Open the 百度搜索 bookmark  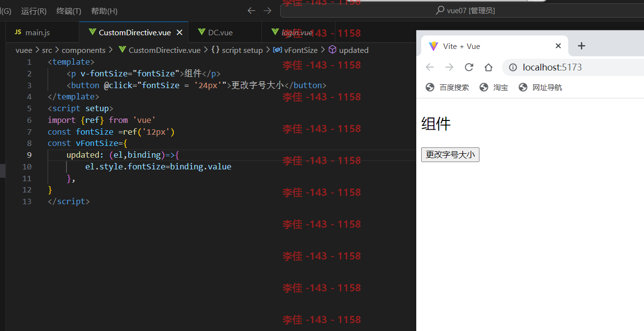click(447, 87)
